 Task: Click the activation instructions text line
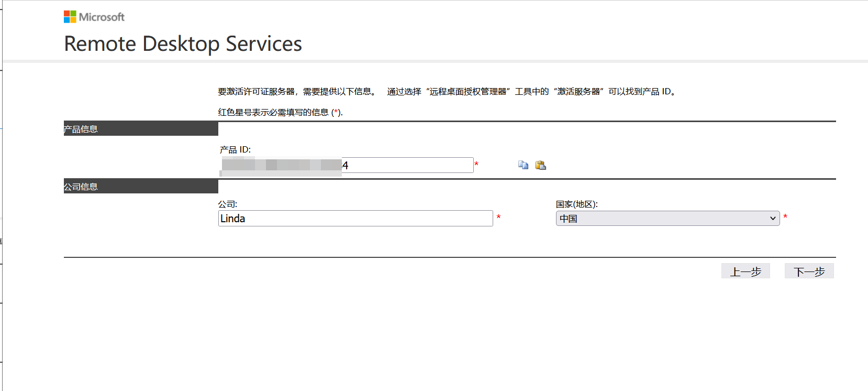pos(448,92)
